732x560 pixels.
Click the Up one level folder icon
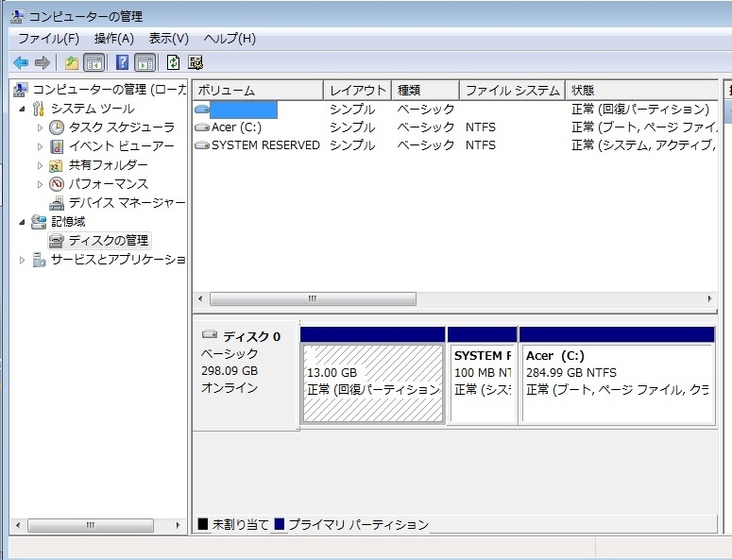pyautogui.click(x=72, y=62)
